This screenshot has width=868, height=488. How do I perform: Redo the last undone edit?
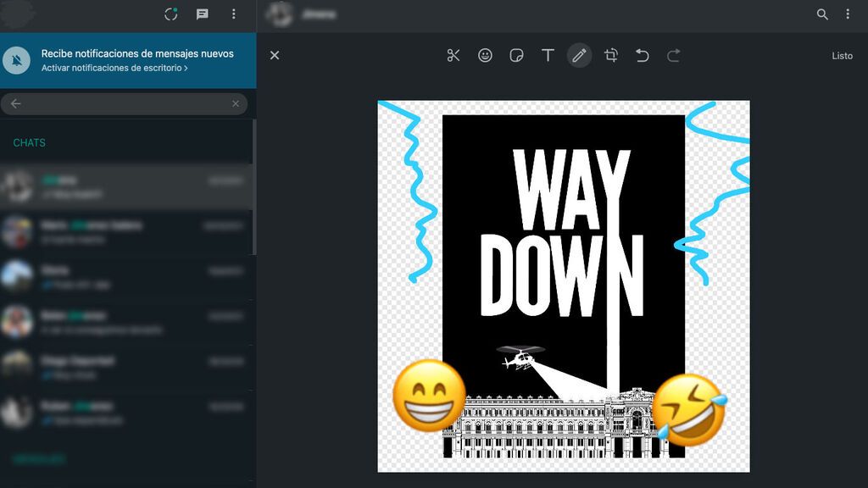click(674, 55)
